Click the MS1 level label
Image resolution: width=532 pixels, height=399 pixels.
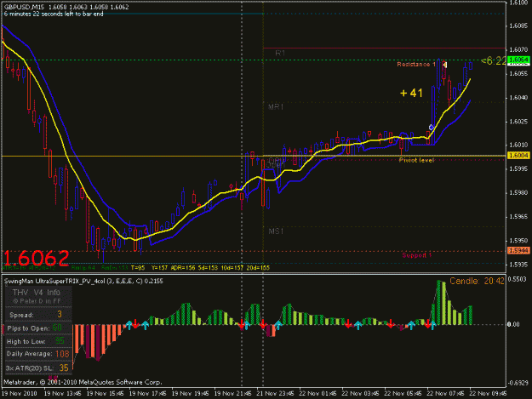[276, 231]
